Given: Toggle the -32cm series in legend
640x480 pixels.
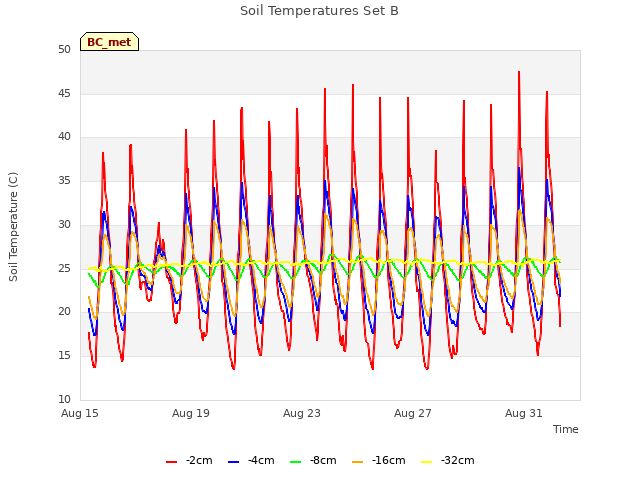Looking at the screenshot, I should click(448, 461).
